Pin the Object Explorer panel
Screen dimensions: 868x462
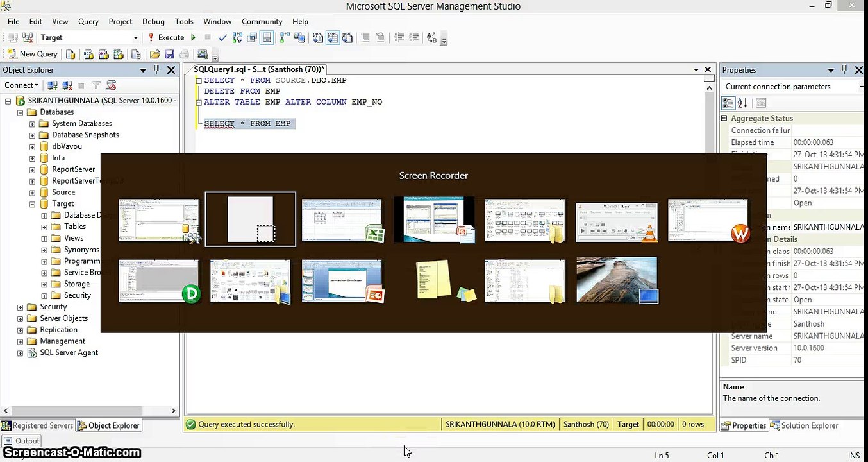point(157,70)
